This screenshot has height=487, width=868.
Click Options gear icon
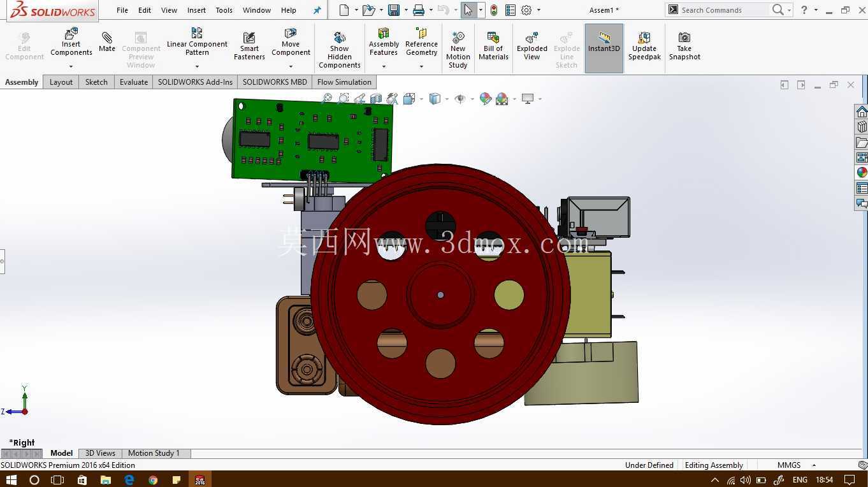point(526,10)
